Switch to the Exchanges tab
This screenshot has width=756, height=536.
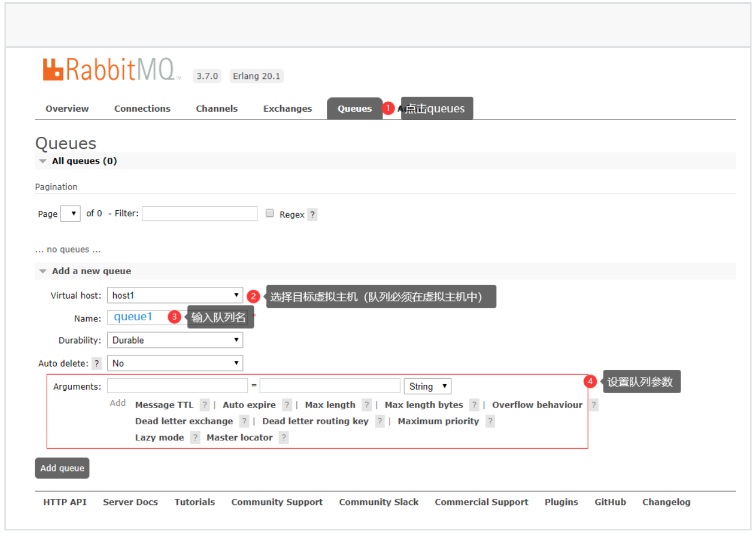[x=287, y=109]
